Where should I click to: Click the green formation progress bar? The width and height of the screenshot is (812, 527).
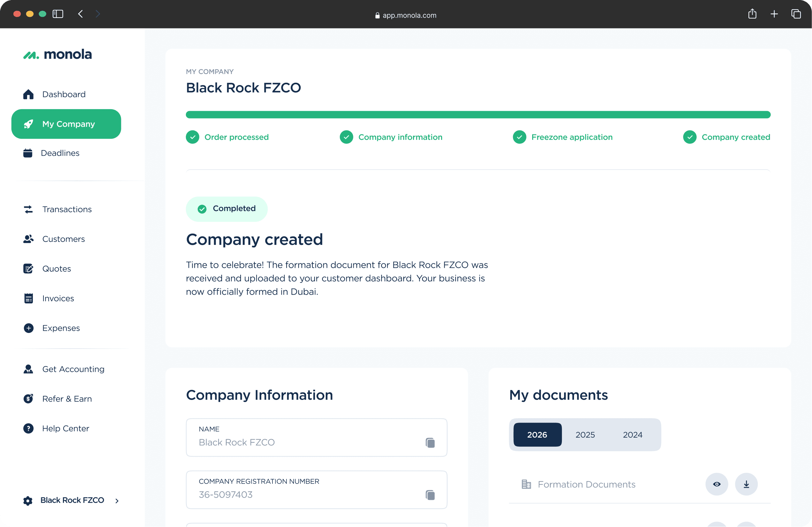pyautogui.click(x=478, y=115)
